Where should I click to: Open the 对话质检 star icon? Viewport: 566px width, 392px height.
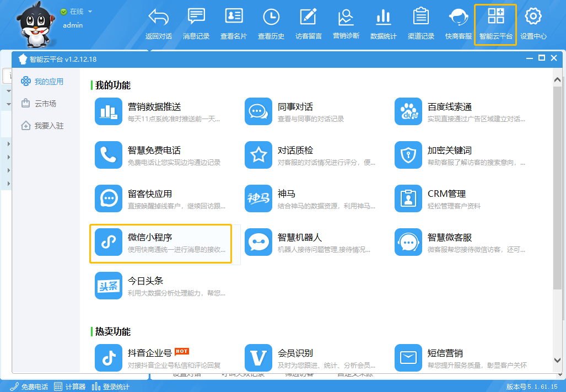pyautogui.click(x=258, y=155)
